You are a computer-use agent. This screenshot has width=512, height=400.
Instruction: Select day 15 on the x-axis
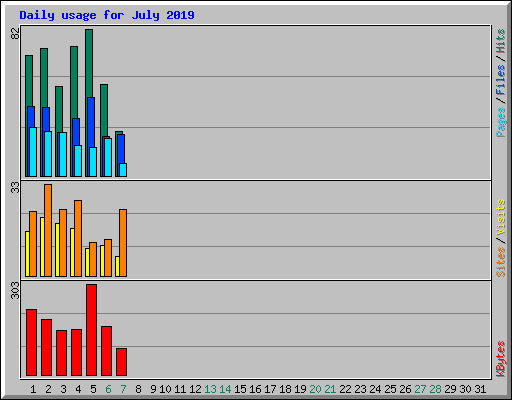[240, 389]
